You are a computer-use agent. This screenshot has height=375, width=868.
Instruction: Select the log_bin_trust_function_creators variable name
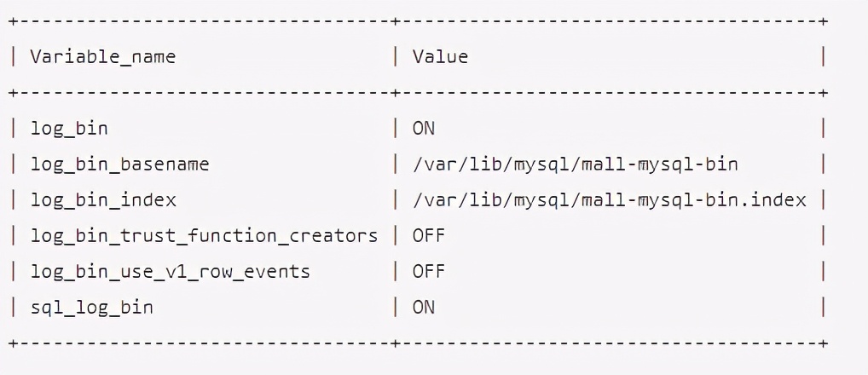click(204, 236)
